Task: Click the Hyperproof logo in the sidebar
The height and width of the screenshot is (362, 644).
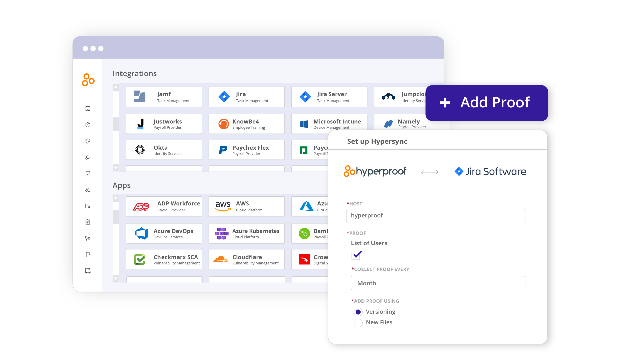Action: (x=88, y=80)
